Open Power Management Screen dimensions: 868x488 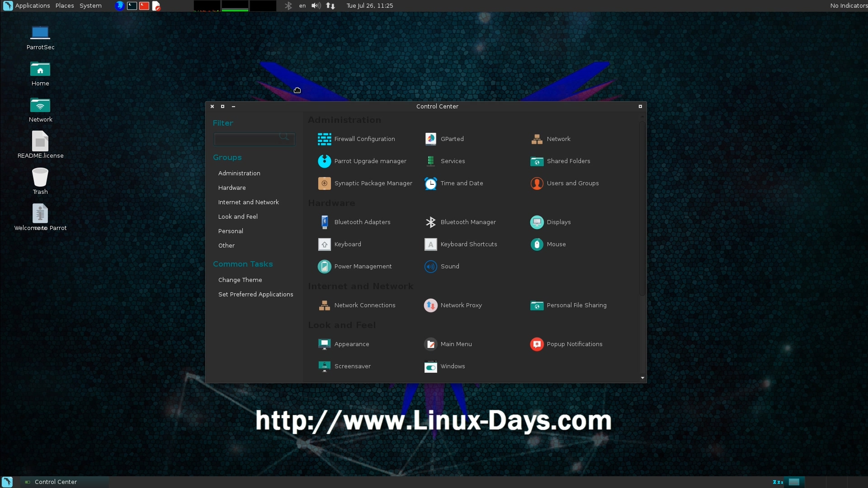pyautogui.click(x=354, y=266)
